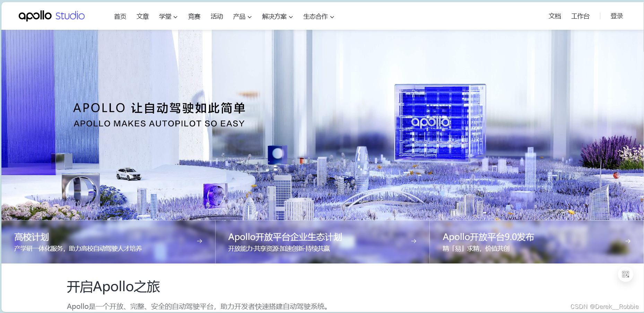Viewport: 644px width, 313px height.
Task: Click the 开启Apollo之旅 section heading
Action: [113, 287]
